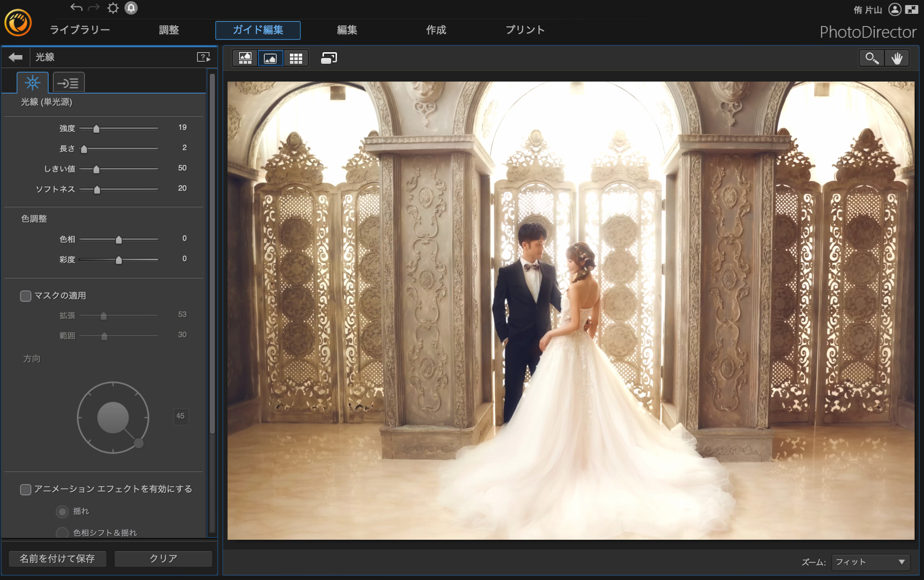
Task: Click the クリア button
Action: [163, 559]
